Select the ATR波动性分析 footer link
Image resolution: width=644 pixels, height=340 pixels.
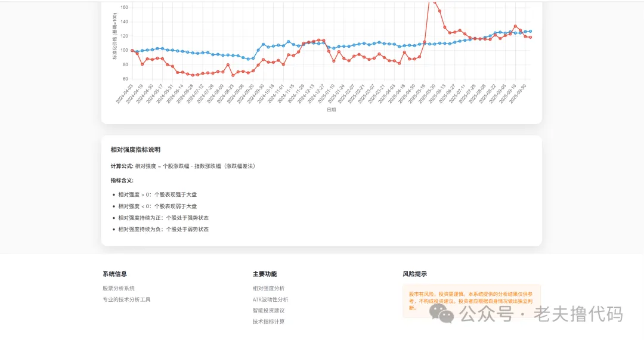pos(270,299)
